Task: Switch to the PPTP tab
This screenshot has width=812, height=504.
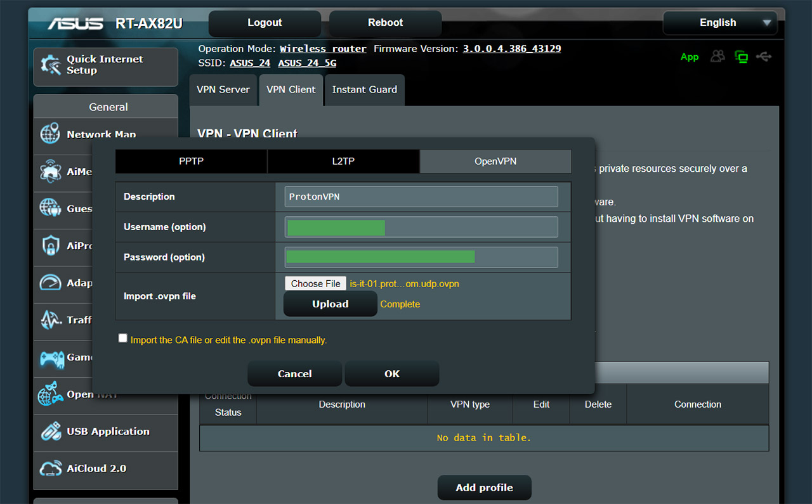Action: point(191,161)
